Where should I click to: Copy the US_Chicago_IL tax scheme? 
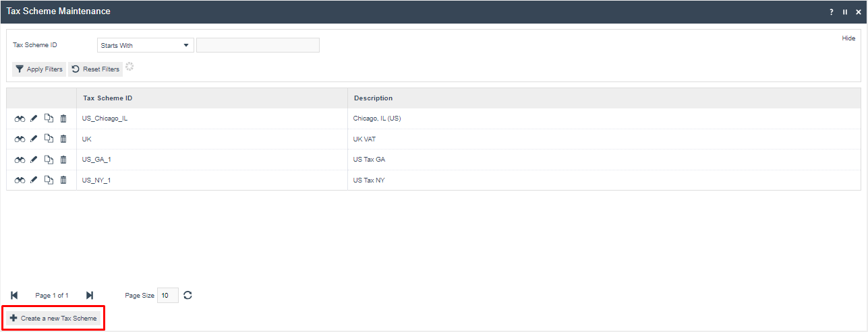49,119
